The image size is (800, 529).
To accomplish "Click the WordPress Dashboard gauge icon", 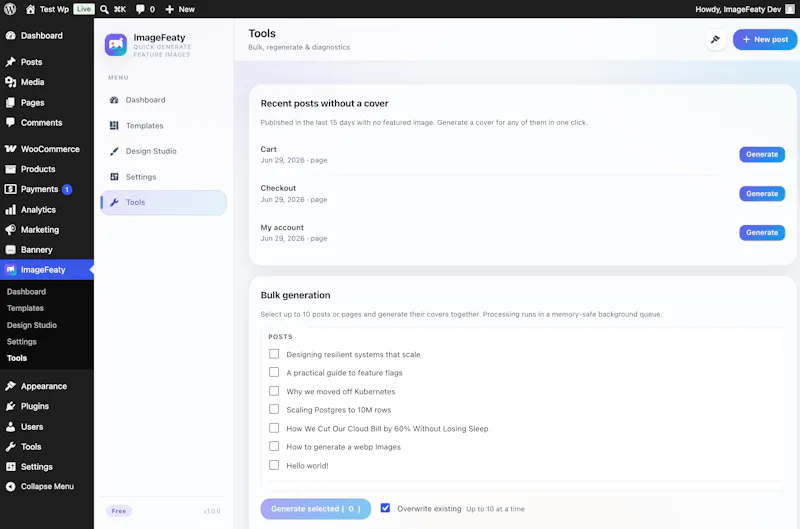I will 11,36.
